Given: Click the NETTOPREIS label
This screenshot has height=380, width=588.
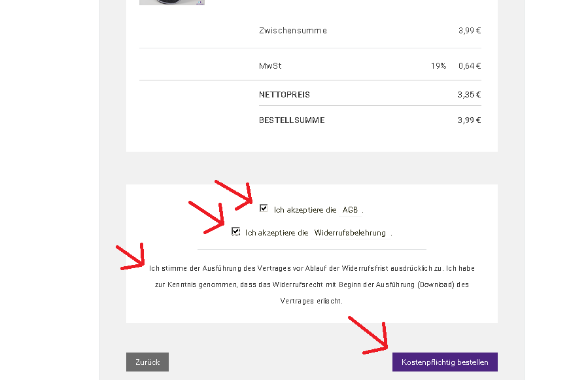Looking at the screenshot, I should [x=284, y=95].
